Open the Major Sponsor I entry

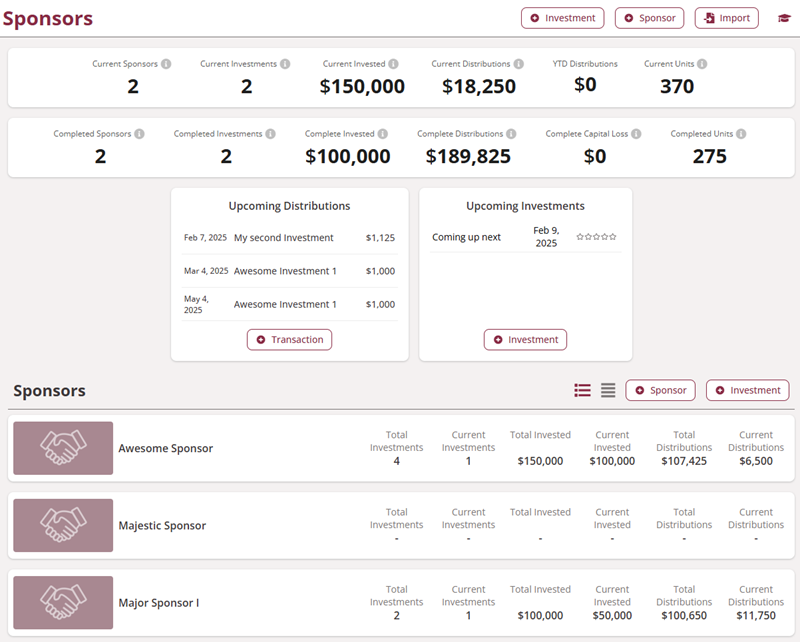(x=159, y=603)
